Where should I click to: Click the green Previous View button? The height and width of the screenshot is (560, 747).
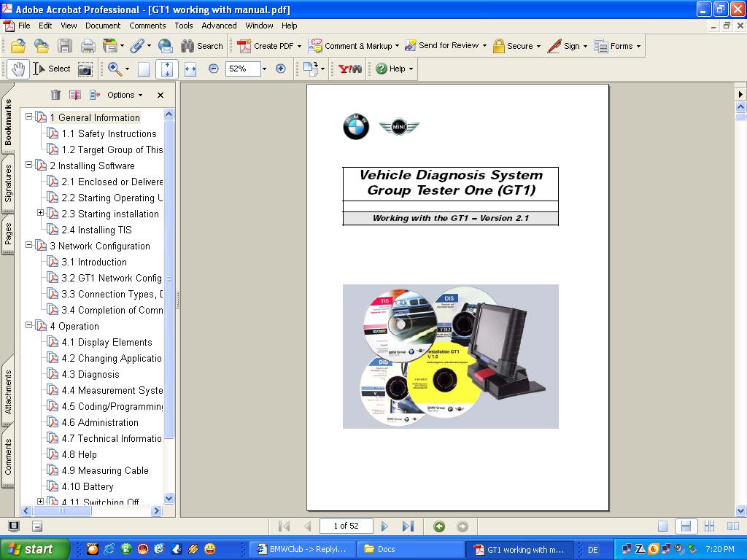coord(439,526)
